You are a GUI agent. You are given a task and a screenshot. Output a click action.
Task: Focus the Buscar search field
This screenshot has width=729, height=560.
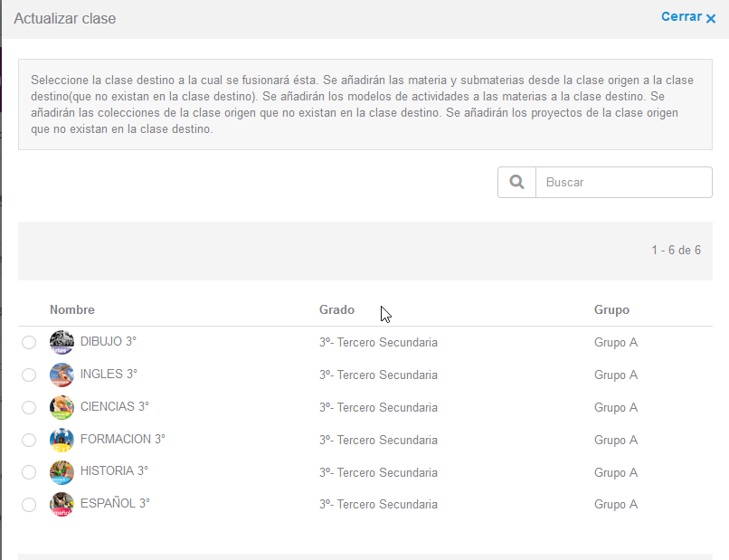[x=624, y=182]
